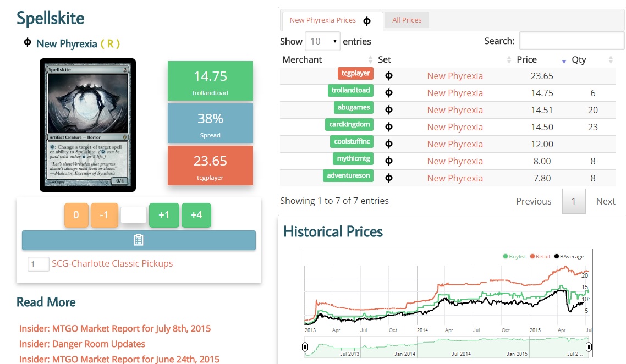Select the New Phyrexia Prices tab

coord(323,20)
